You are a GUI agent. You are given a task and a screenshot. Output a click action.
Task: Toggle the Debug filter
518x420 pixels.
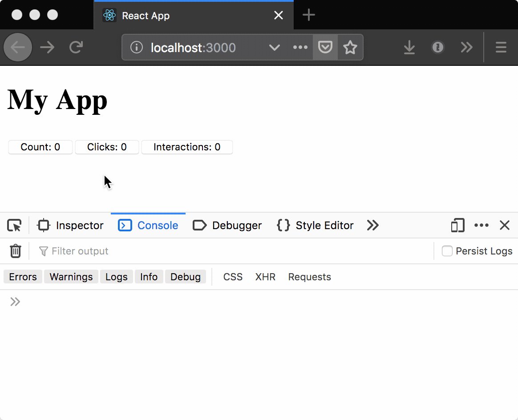pos(185,277)
